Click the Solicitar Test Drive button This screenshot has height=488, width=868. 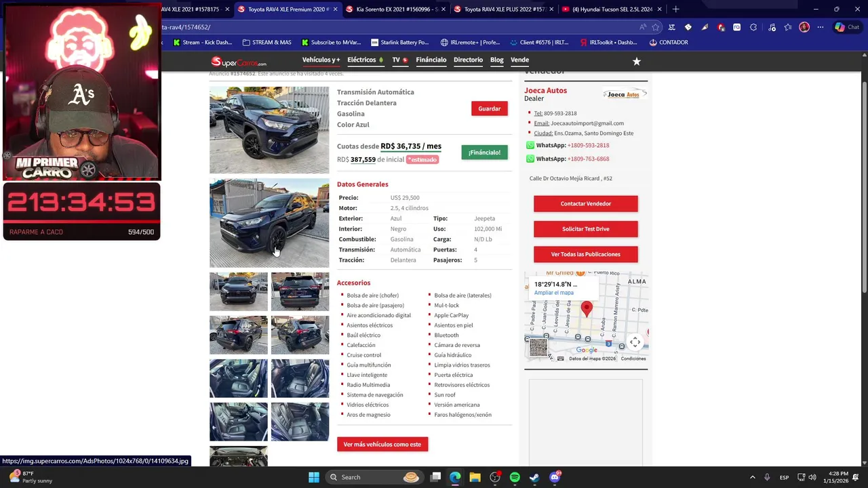point(586,229)
